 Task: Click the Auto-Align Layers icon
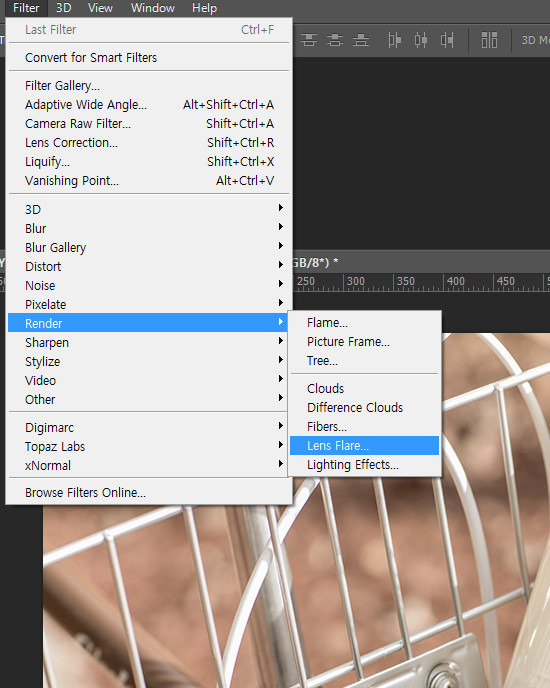coord(489,40)
